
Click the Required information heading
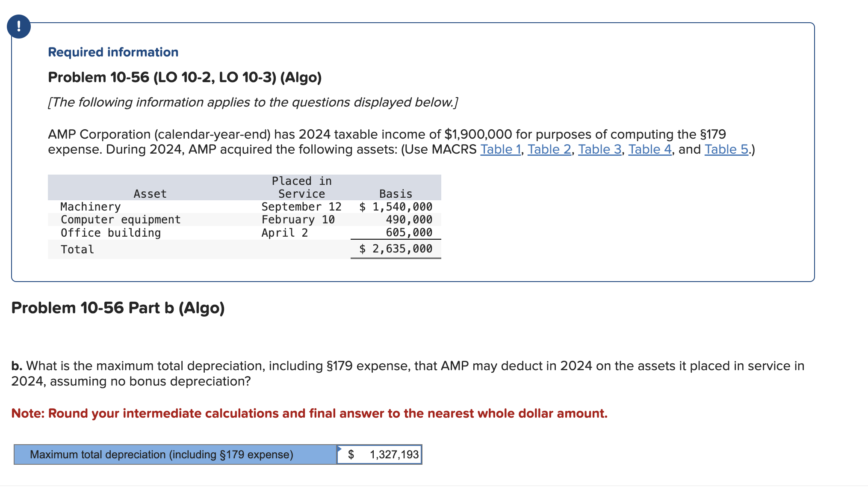(113, 52)
